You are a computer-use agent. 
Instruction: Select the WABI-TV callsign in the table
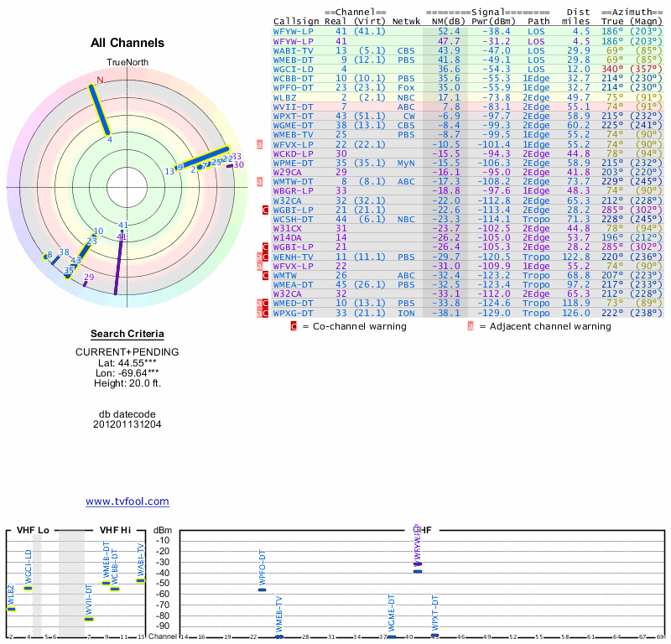[293, 50]
